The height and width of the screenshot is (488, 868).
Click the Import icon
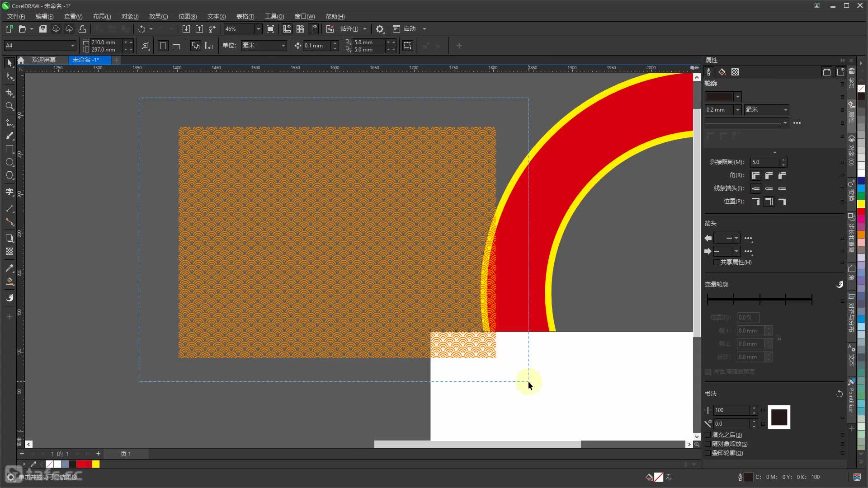click(x=186, y=29)
